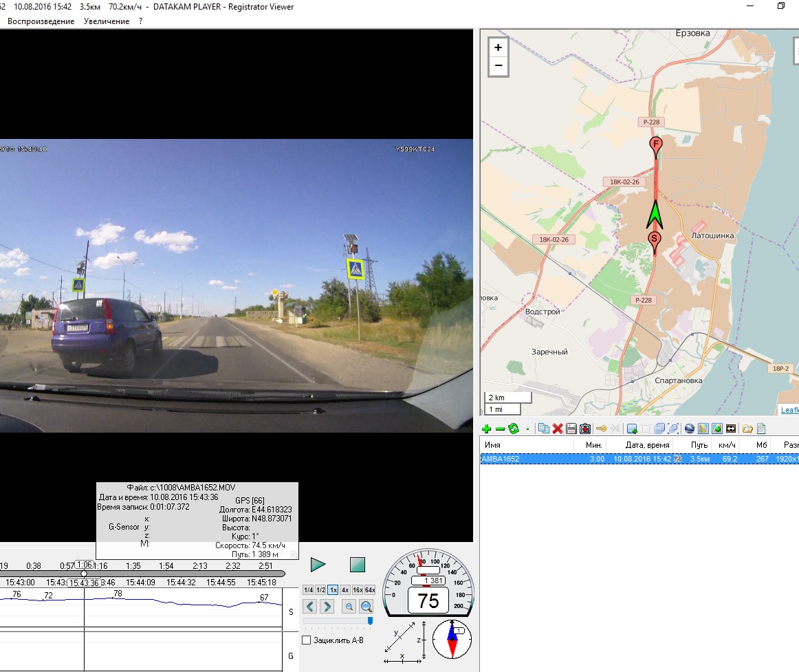Click the open folder icon in toolbar
Screen dimensions: 799x672
747,429
